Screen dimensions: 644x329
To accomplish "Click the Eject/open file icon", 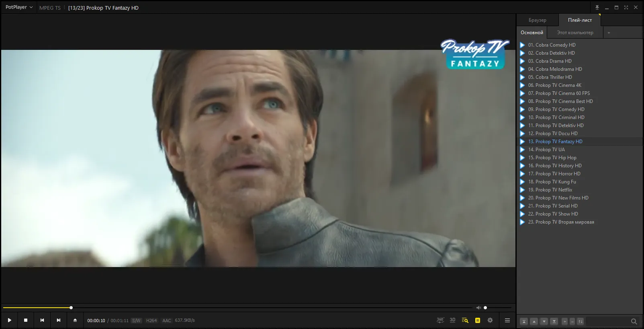I will tap(75, 320).
